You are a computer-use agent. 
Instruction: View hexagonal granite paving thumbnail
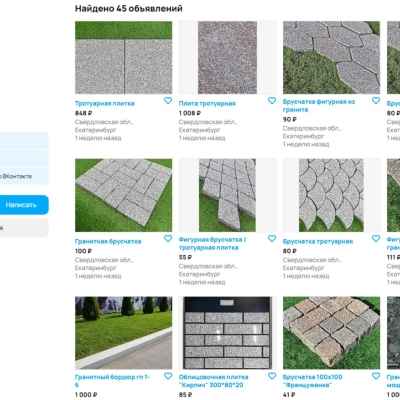click(x=331, y=58)
